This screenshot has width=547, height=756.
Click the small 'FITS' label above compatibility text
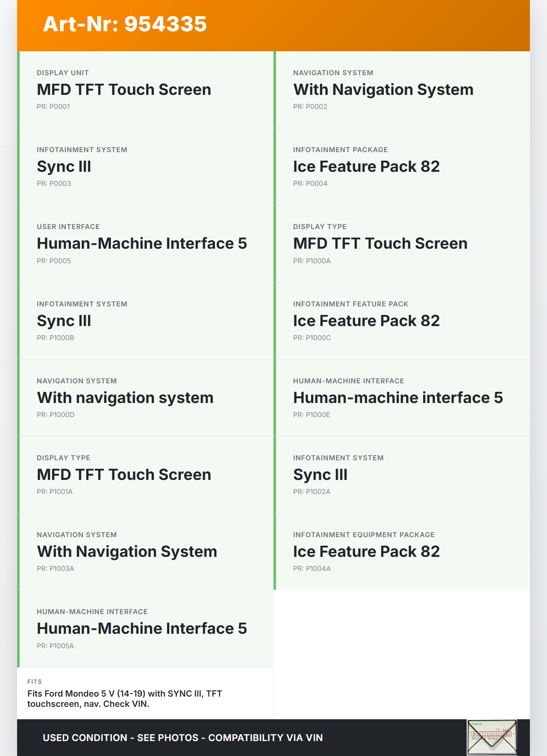[35, 682]
